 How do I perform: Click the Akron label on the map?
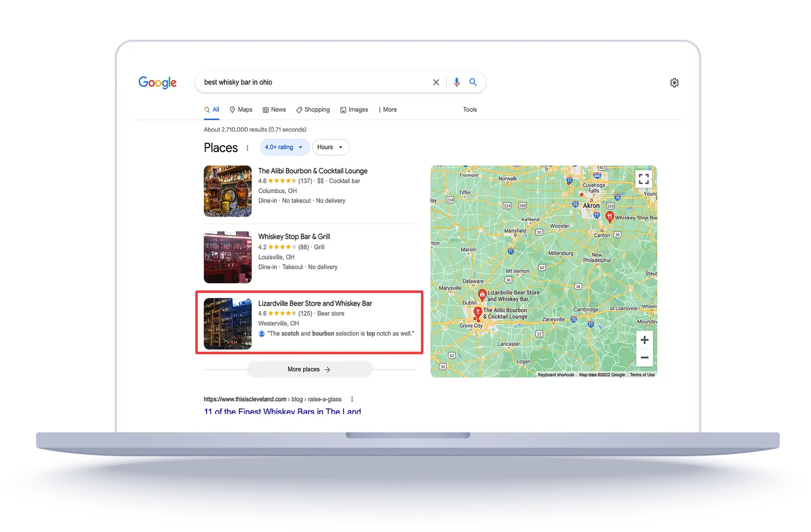(x=591, y=206)
